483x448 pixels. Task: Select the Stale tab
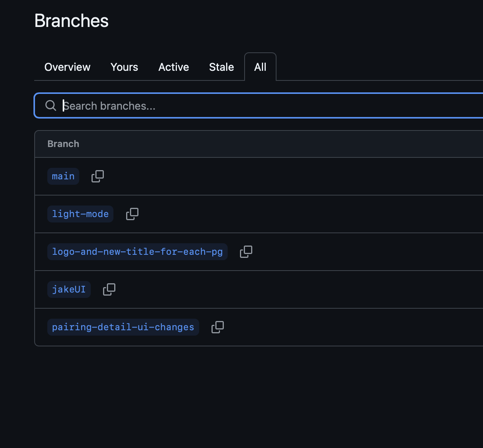coord(222,67)
